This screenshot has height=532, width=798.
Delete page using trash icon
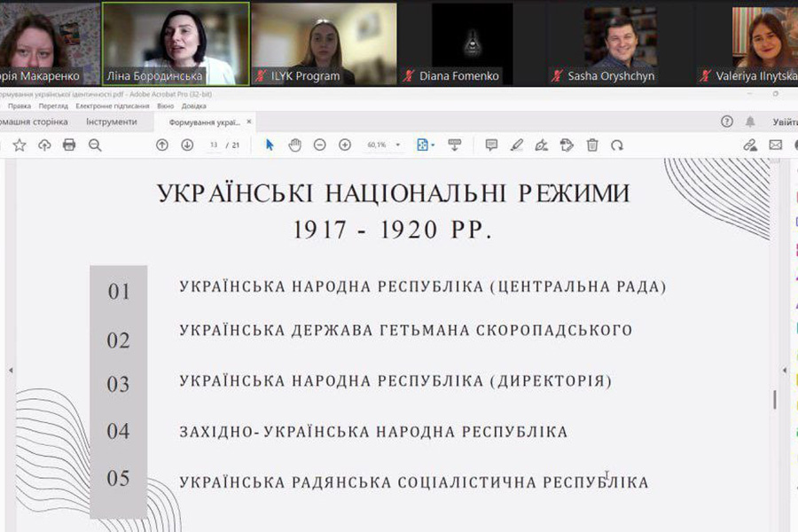(x=592, y=145)
